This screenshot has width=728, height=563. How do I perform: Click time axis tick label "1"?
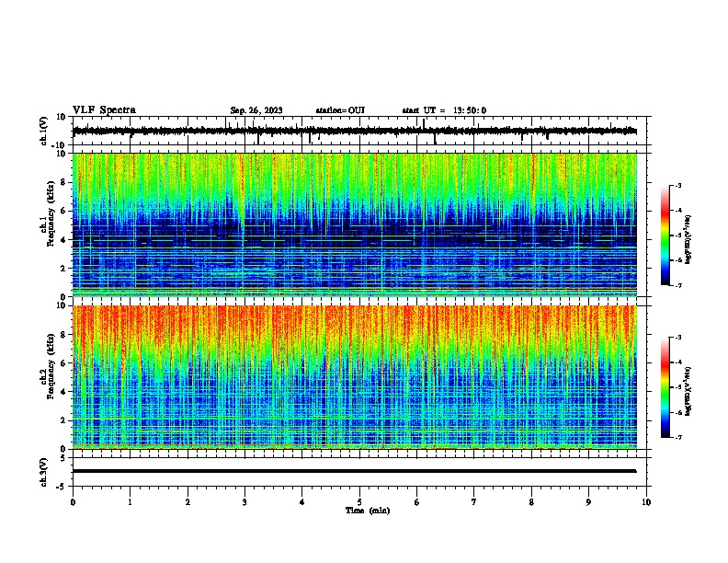tap(130, 502)
